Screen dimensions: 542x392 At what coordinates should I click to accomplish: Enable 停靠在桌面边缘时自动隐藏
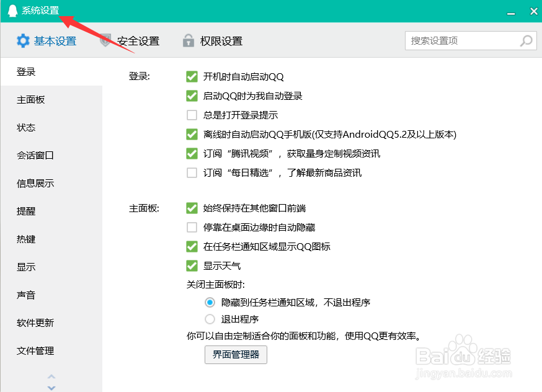pos(192,227)
